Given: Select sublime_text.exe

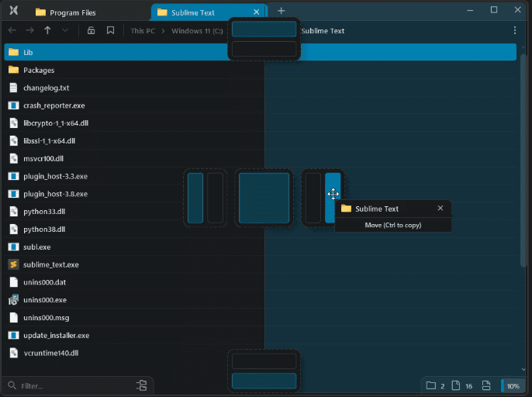Looking at the screenshot, I should pos(261,264).
